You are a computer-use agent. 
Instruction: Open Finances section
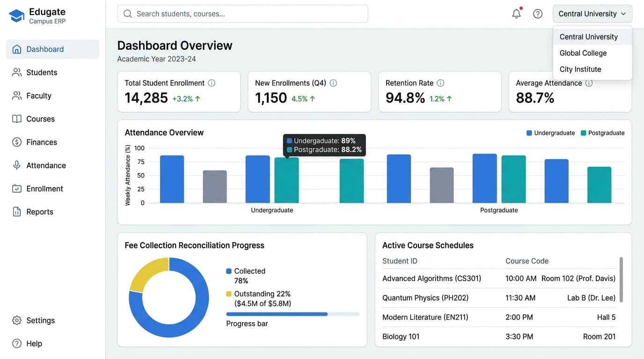pyautogui.click(x=52, y=142)
